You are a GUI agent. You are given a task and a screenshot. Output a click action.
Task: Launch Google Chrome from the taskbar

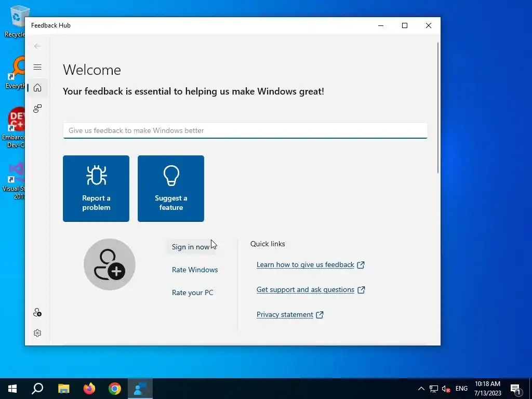pyautogui.click(x=115, y=389)
